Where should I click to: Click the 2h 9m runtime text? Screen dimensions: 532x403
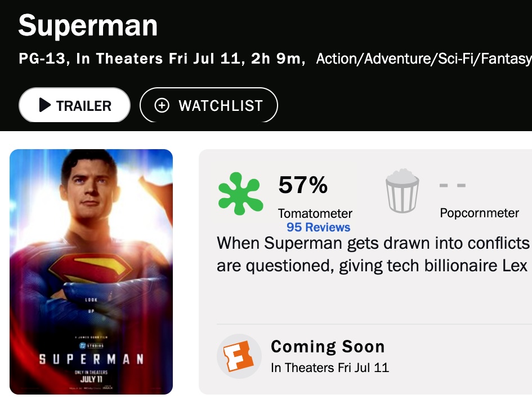[x=277, y=59]
